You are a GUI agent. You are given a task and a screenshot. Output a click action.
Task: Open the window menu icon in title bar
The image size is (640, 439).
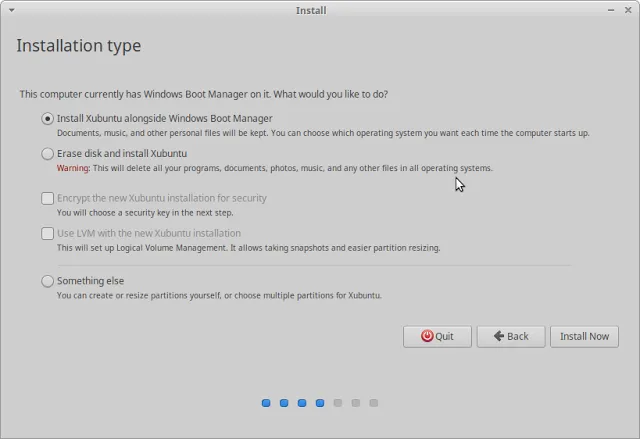[10, 10]
